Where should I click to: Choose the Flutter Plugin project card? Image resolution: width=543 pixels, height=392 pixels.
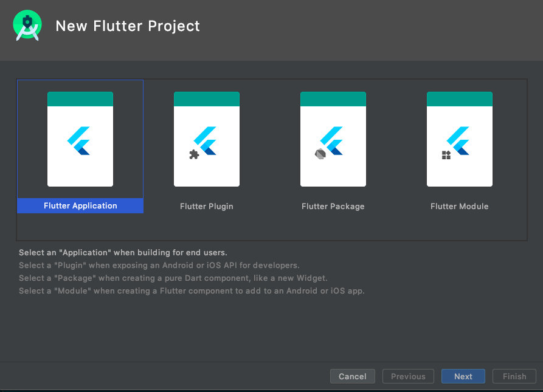[206, 139]
